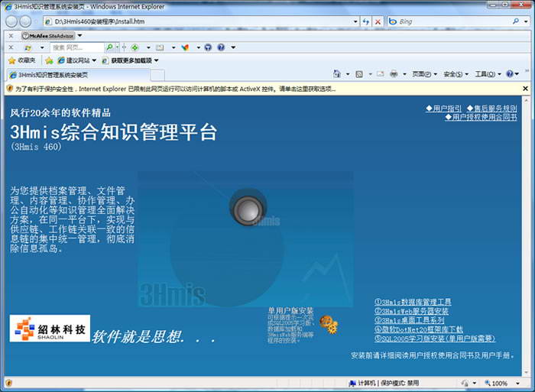Viewport: 535px width, 392px height.
Task: Open the Print dropdown arrow
Action: point(404,74)
